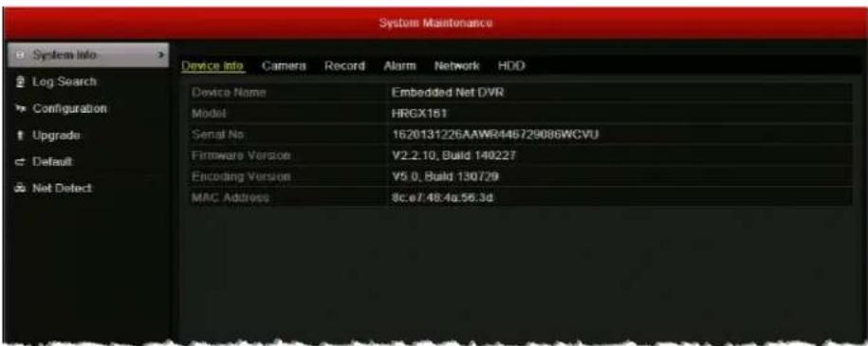
Task: Switch to the HDD tab
Action: click(511, 65)
